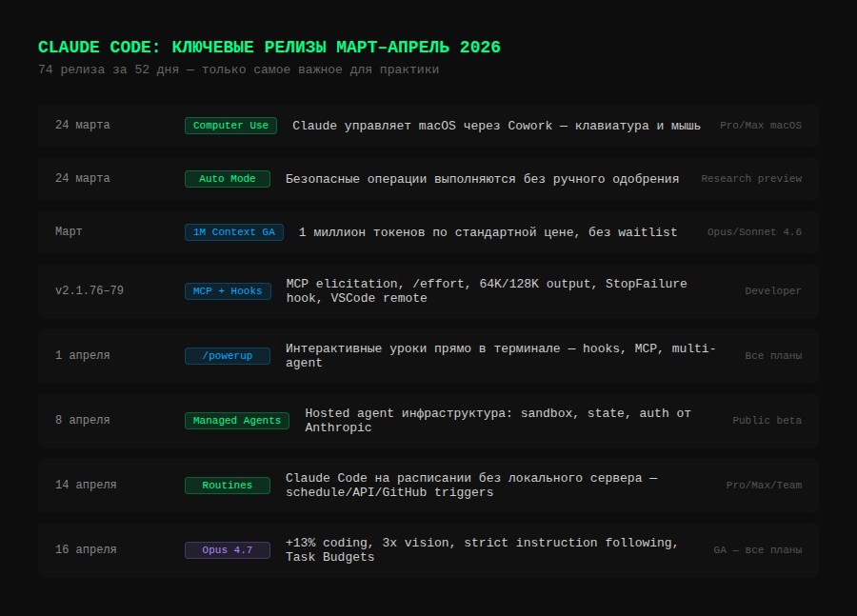The width and height of the screenshot is (857, 616).
Task: Click the date '8 апреля'
Action: coord(83,420)
